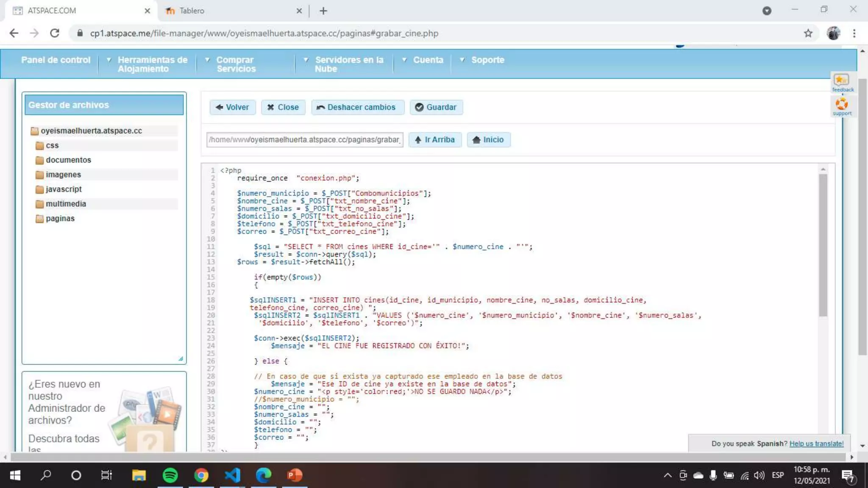Open the javascript folder

[64, 189]
